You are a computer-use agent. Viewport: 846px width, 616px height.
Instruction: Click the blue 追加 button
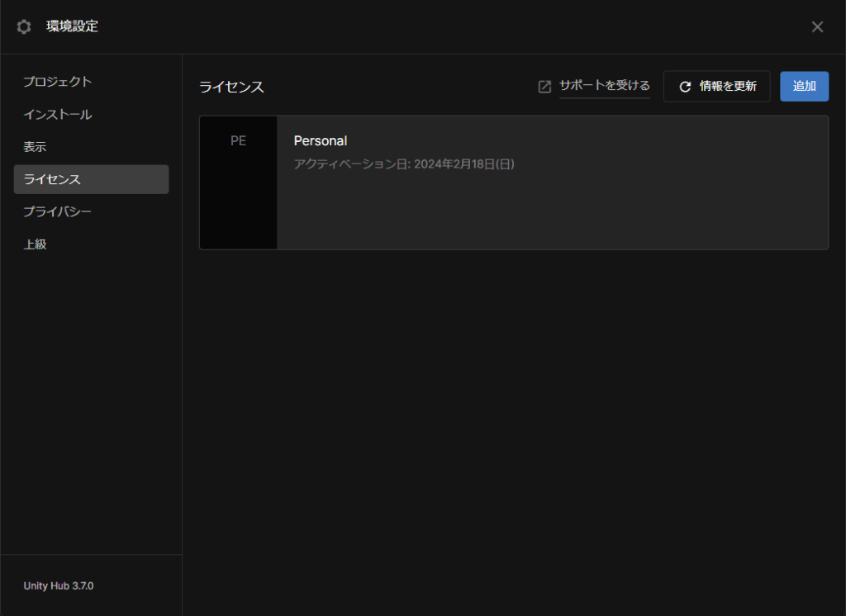coord(804,86)
